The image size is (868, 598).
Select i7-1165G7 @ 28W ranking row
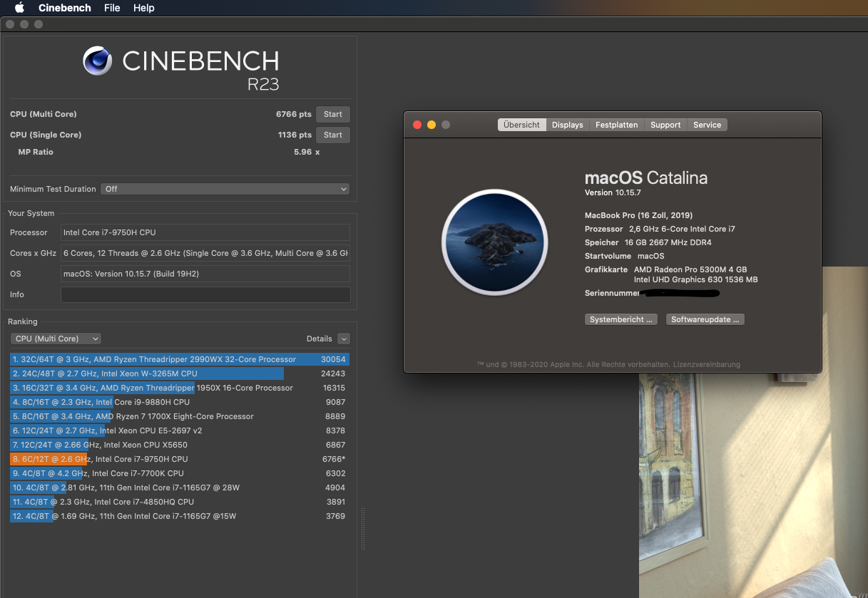coord(180,488)
